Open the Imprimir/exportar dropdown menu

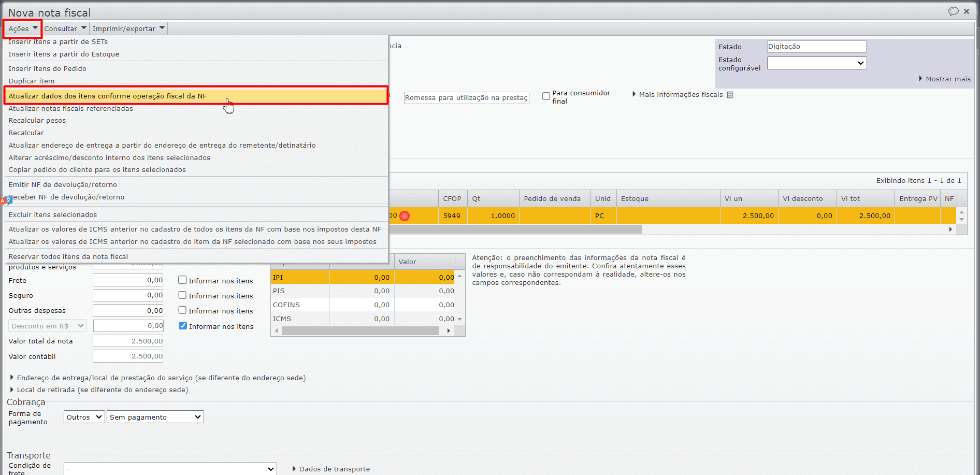[x=128, y=28]
